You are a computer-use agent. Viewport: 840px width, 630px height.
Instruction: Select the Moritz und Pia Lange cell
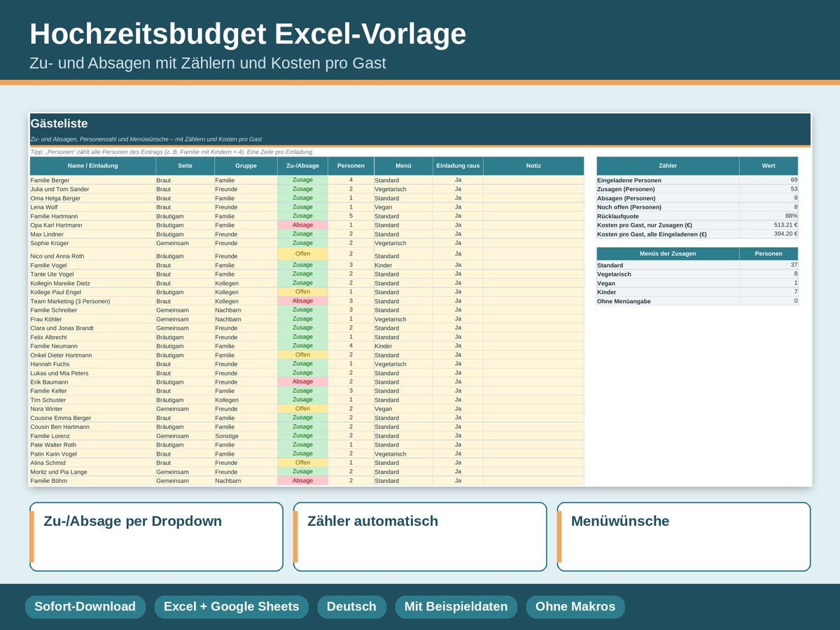point(92,472)
